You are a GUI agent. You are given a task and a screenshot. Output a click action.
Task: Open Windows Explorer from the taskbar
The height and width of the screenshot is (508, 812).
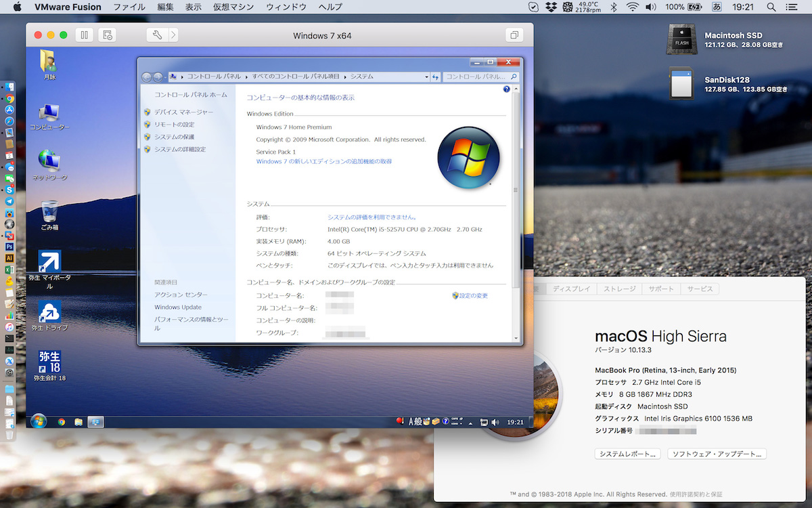(x=78, y=422)
